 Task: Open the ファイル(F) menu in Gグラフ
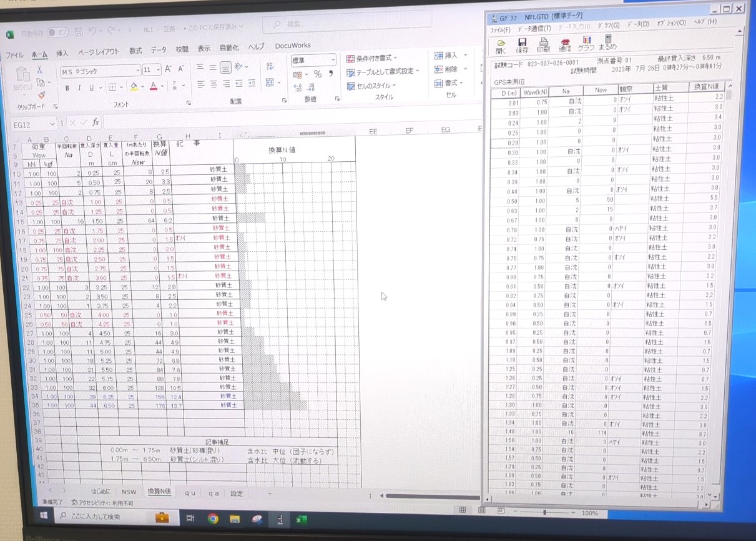(x=501, y=29)
